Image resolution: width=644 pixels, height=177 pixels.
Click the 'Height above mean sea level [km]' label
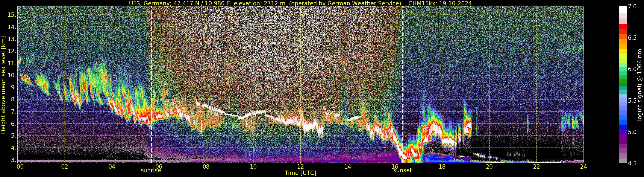pyautogui.click(x=3, y=85)
